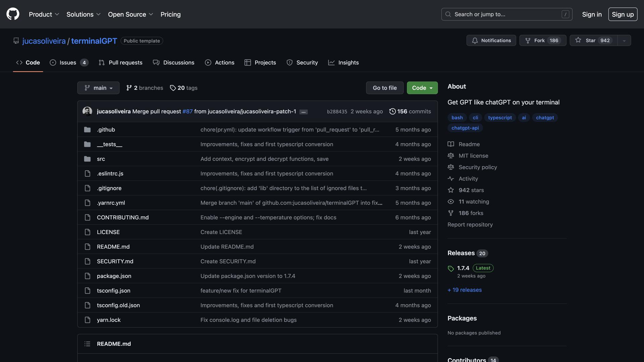Switch to the Issues tab
This screenshot has width=644, height=362.
pos(68,62)
